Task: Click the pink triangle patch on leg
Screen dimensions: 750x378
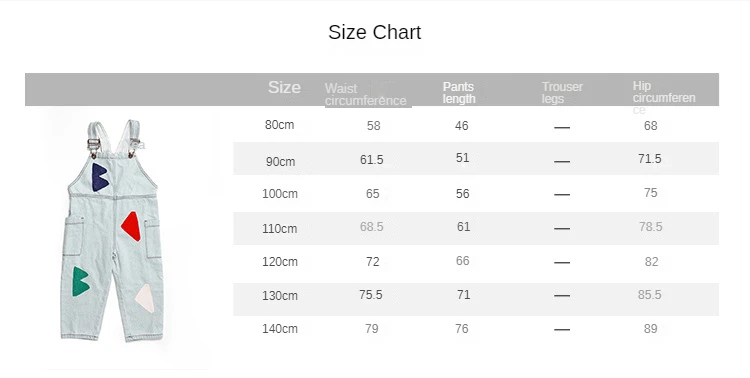Action: point(145,298)
